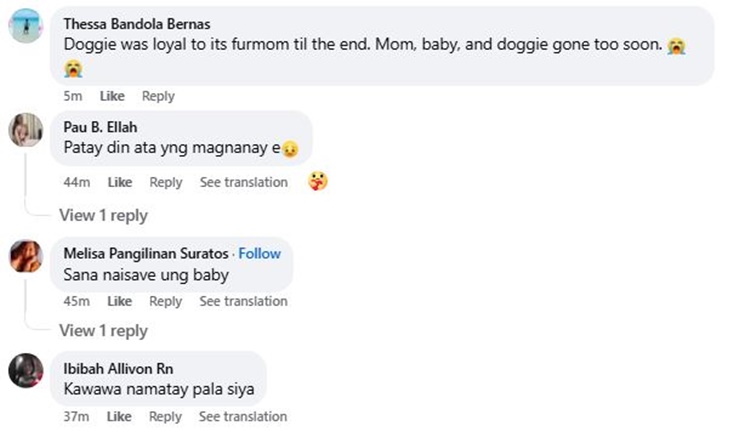
Task: Like Ibibah Allivon Rn's comment
Action: click(x=120, y=416)
